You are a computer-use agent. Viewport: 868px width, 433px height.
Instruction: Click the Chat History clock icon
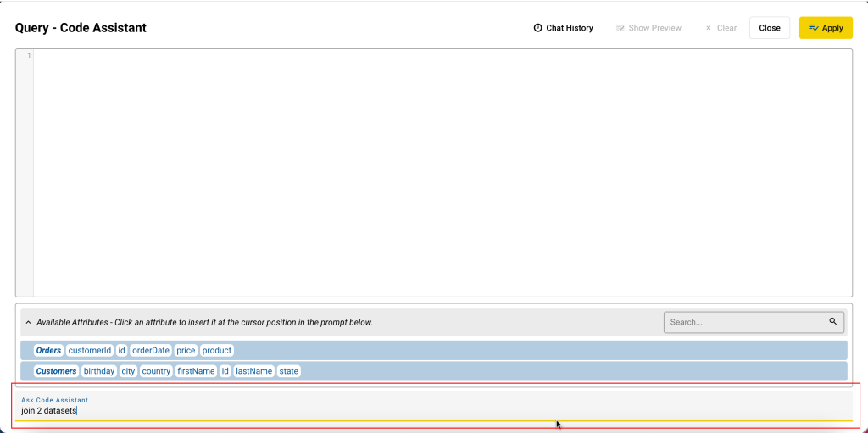(537, 28)
